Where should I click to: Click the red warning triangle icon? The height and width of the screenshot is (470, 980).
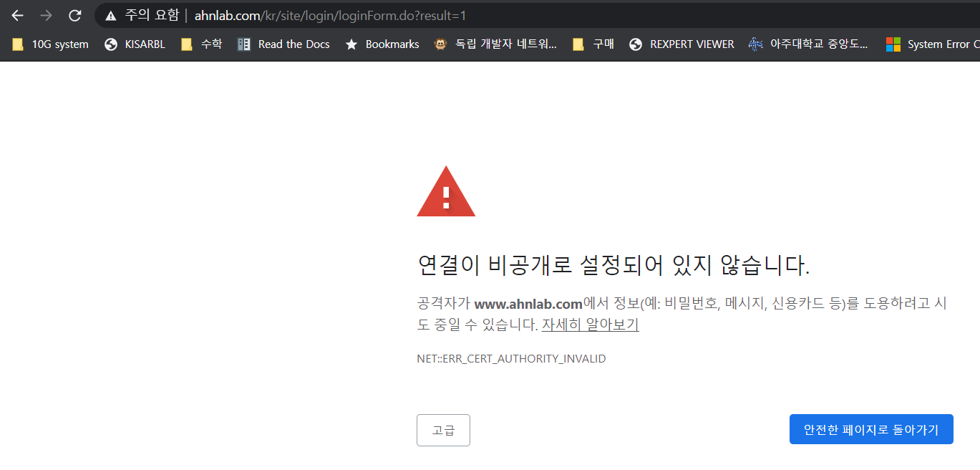[x=446, y=192]
